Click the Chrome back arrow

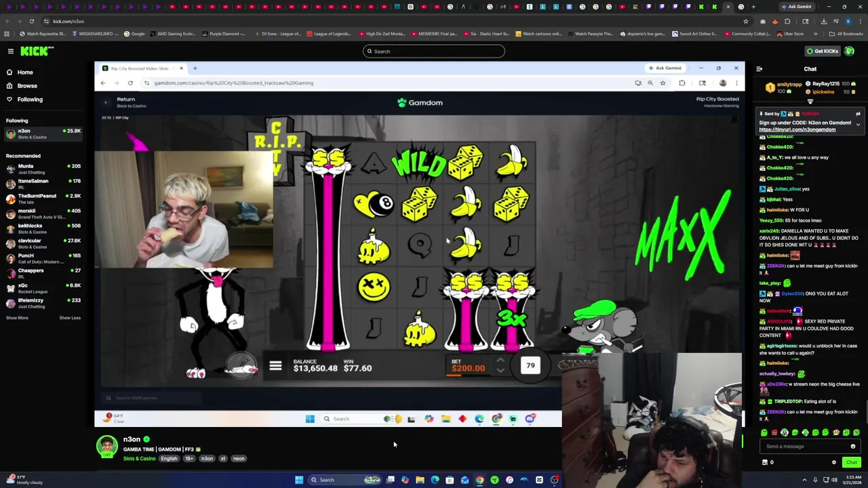click(x=7, y=21)
